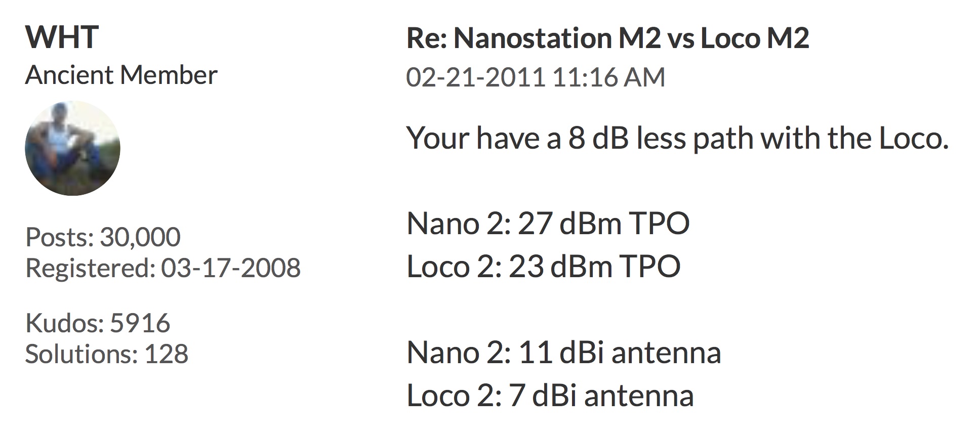Click the Kudos: 5916 count
Screen dimensions: 980x437
tap(97, 323)
